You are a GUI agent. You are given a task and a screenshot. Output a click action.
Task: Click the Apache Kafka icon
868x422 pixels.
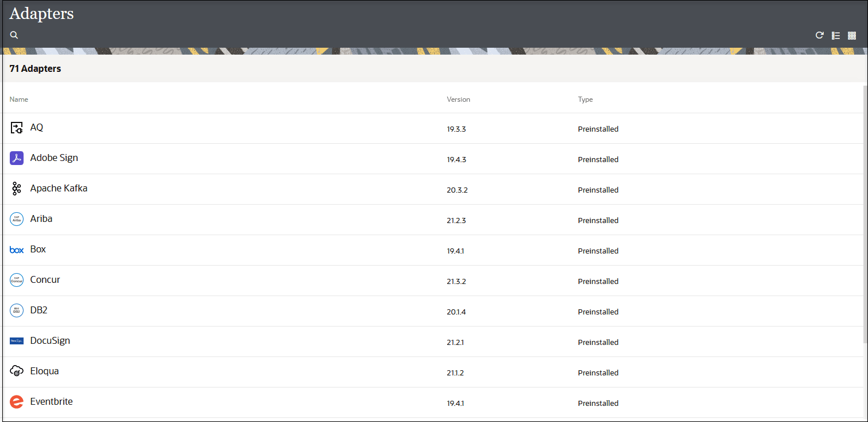(17, 189)
